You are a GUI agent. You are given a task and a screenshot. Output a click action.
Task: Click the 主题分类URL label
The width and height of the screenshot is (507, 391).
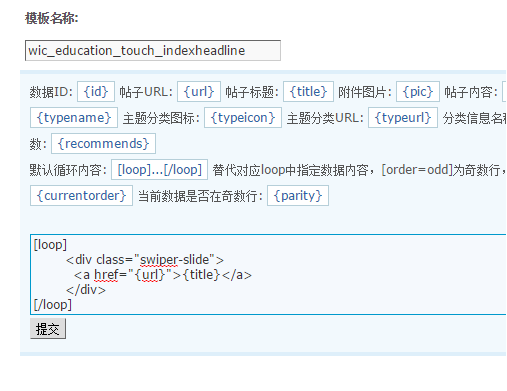325,118
